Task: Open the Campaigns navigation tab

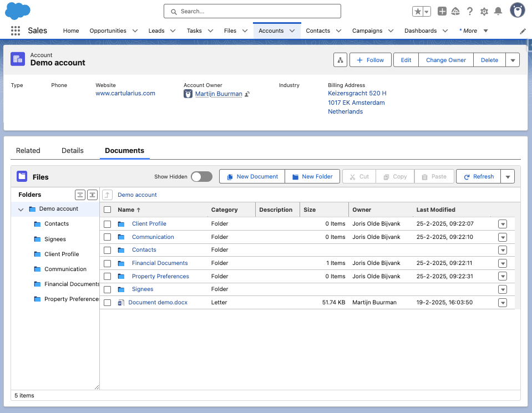Action: point(367,31)
